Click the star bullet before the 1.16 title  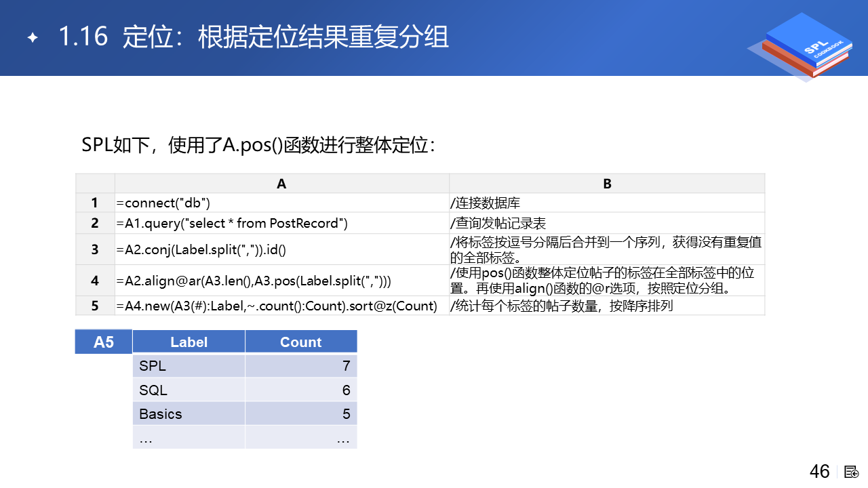pos(32,38)
